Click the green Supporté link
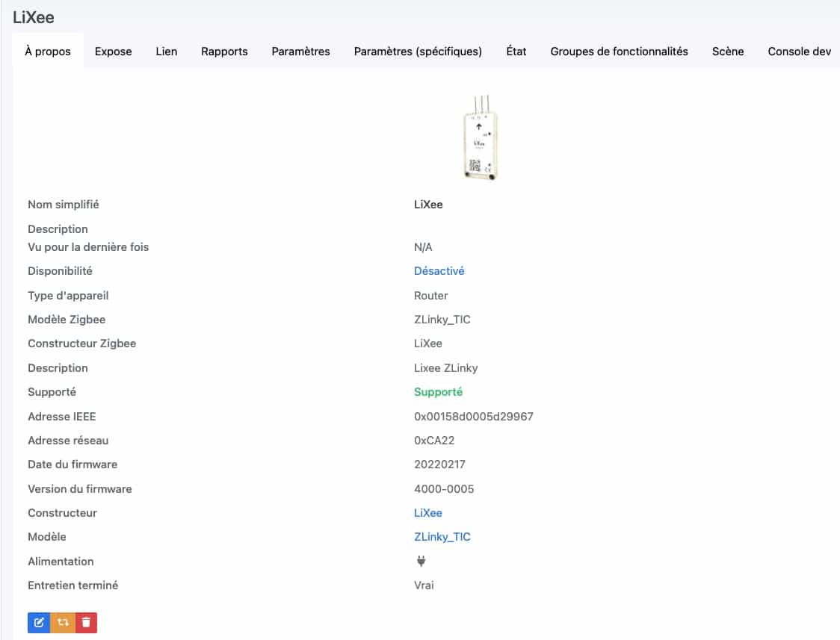Screen dimensions: 840x640 tap(438, 392)
